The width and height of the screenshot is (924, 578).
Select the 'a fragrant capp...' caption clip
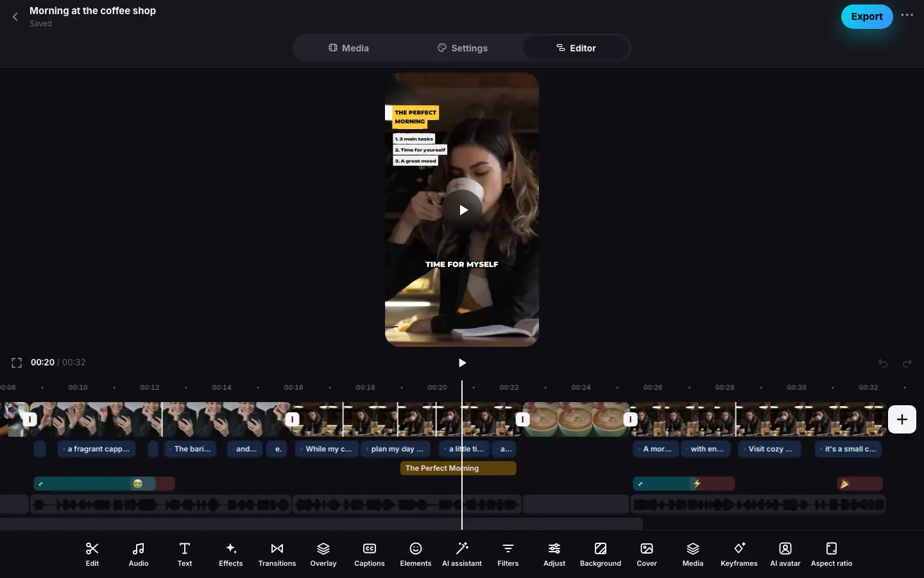(98, 449)
